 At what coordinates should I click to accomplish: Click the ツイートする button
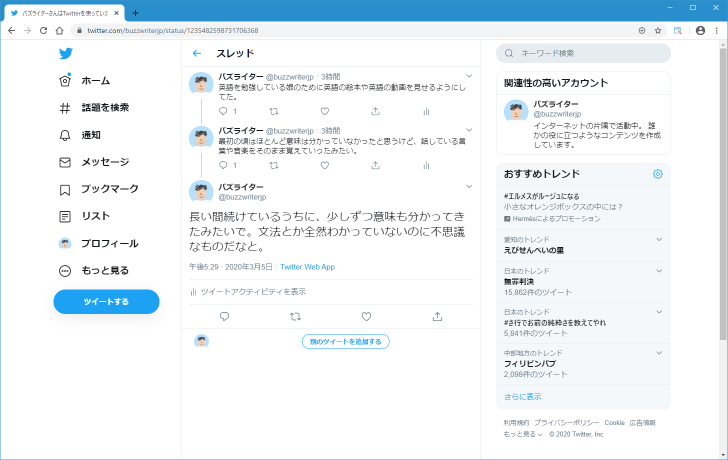[x=106, y=302]
